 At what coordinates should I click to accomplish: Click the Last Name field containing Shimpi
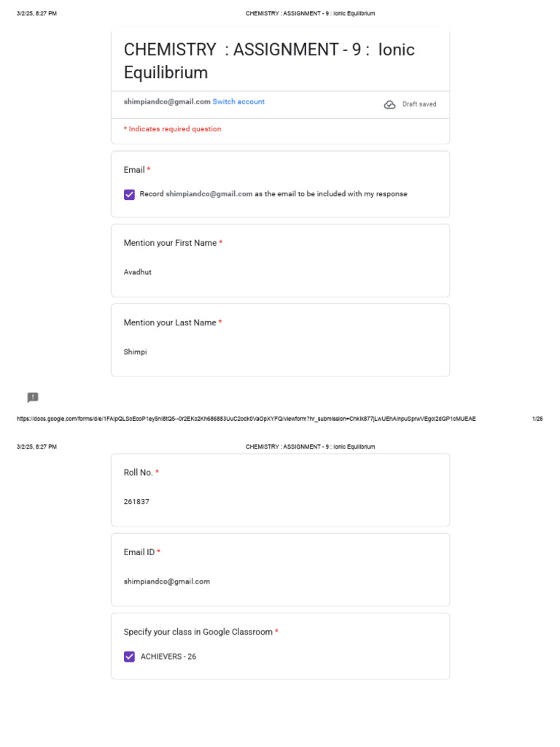136,352
